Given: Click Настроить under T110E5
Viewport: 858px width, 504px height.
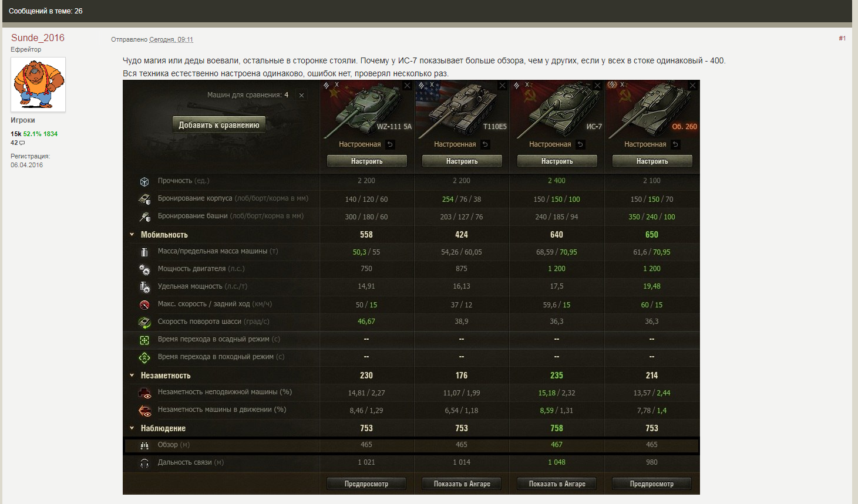Looking at the screenshot, I should point(462,161).
